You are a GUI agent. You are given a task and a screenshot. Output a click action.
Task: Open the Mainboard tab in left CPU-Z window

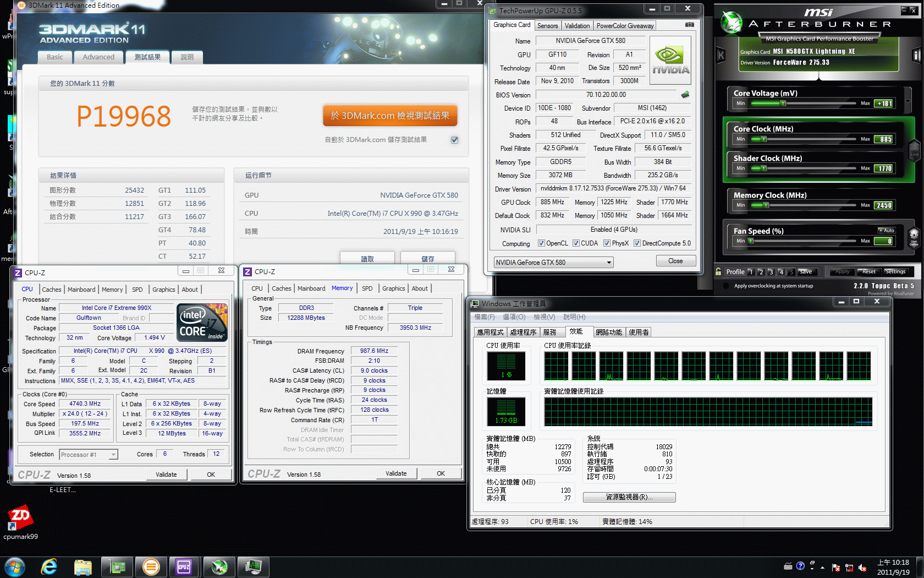tap(81, 290)
